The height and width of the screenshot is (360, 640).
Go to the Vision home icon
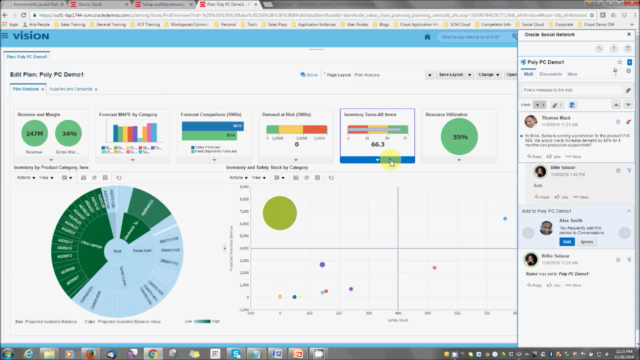click(427, 37)
